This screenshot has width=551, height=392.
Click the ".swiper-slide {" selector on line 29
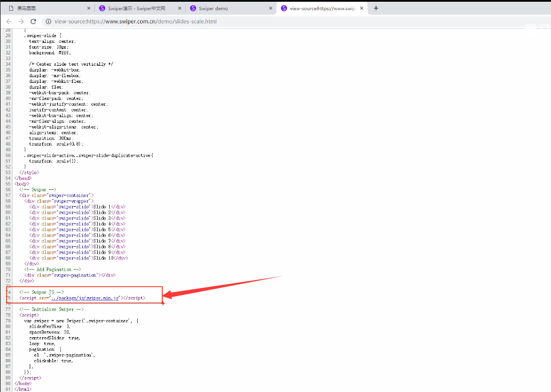42,35
